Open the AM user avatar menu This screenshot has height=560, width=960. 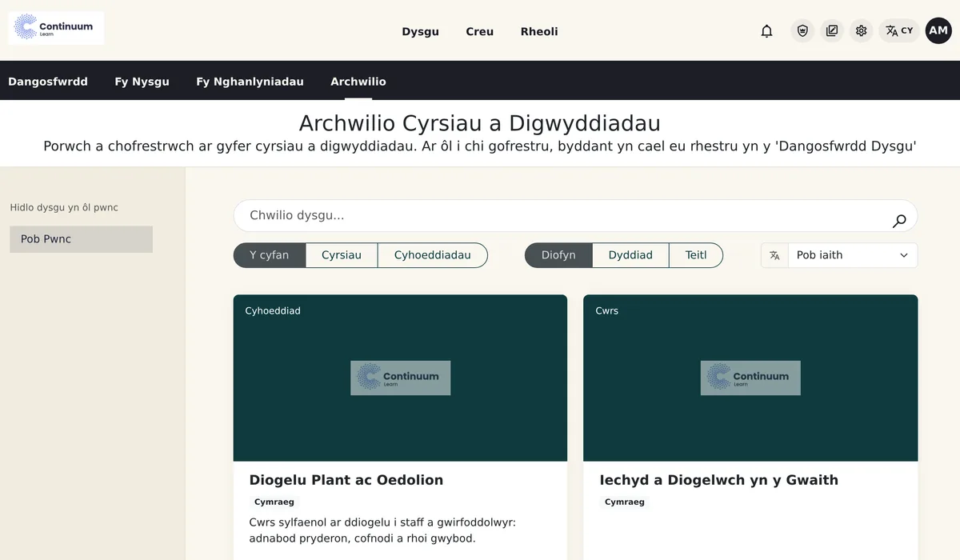pyautogui.click(x=938, y=31)
